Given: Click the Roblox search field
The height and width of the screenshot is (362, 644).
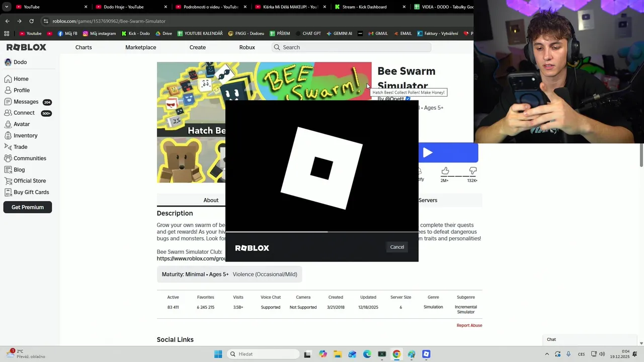Looking at the screenshot, I should (351, 47).
